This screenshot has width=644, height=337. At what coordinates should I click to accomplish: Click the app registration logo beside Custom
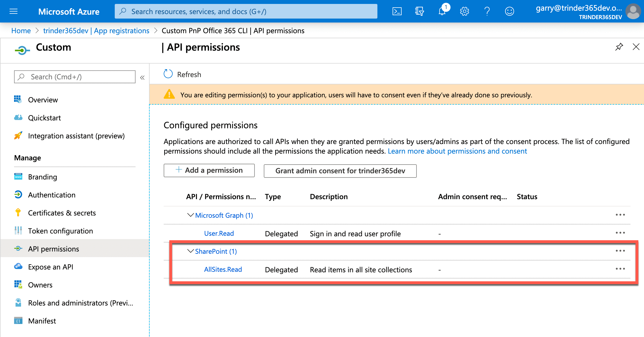[x=22, y=50]
